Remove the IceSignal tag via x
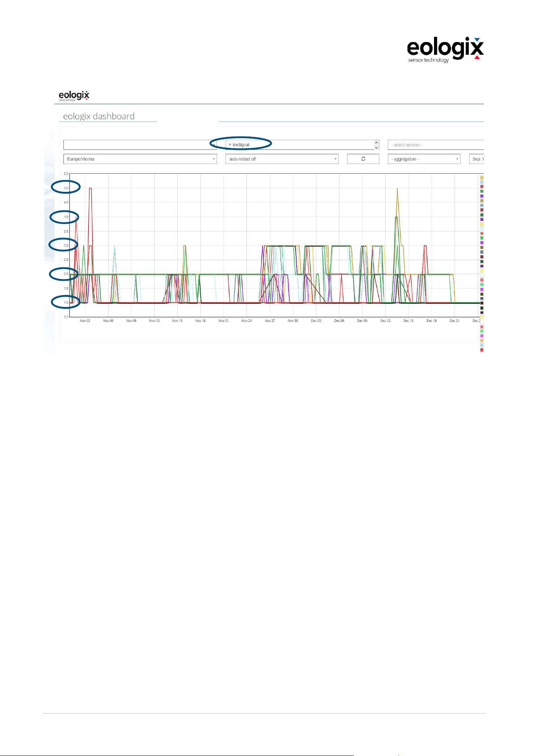This screenshot has width=535, height=756. 230,145
